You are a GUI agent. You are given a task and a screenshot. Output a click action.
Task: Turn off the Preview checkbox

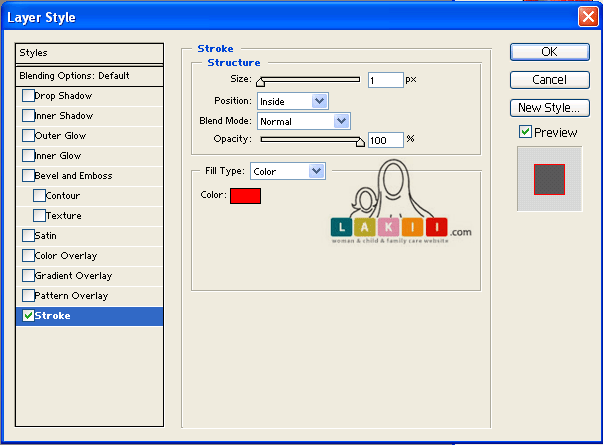point(525,132)
